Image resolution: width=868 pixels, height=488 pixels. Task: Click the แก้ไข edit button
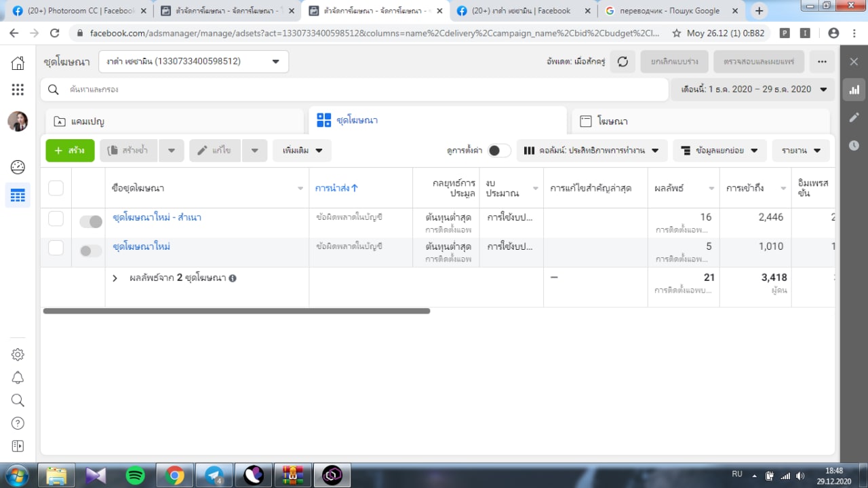215,151
